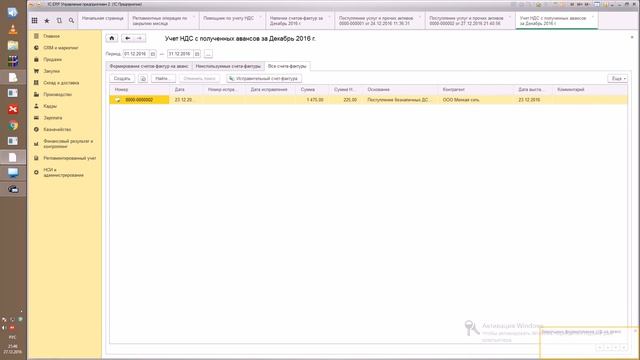Close the Учет НДС с полученных авансов tab
The height and width of the screenshot is (360, 640).
click(593, 17)
